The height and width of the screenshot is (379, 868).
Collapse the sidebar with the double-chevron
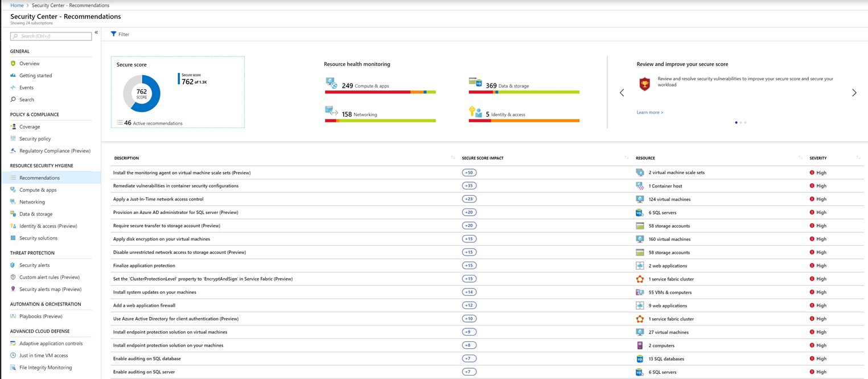pyautogui.click(x=96, y=32)
